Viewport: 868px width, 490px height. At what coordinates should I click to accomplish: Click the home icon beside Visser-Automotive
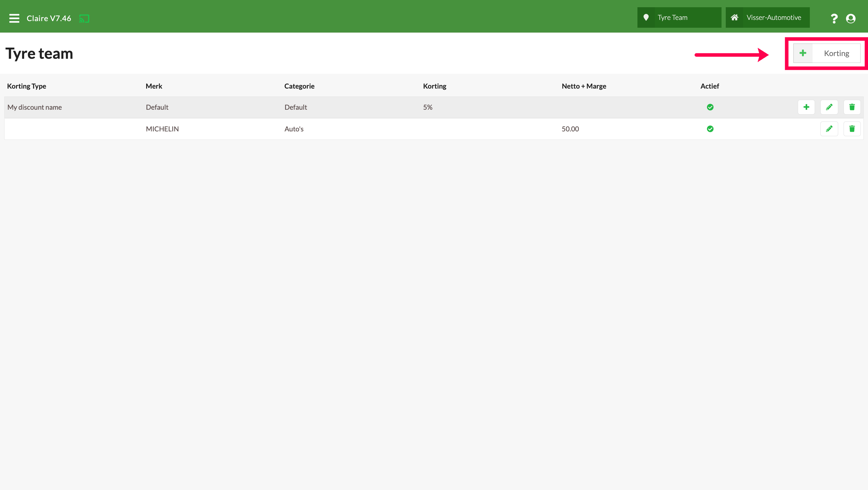tap(734, 17)
